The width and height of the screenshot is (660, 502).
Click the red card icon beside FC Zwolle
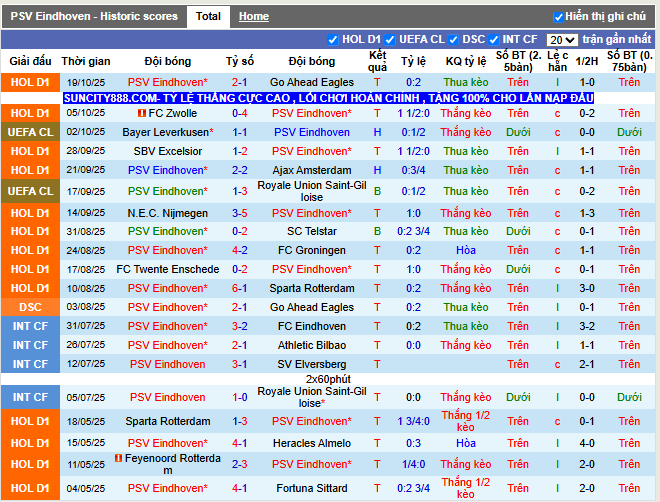point(143,114)
